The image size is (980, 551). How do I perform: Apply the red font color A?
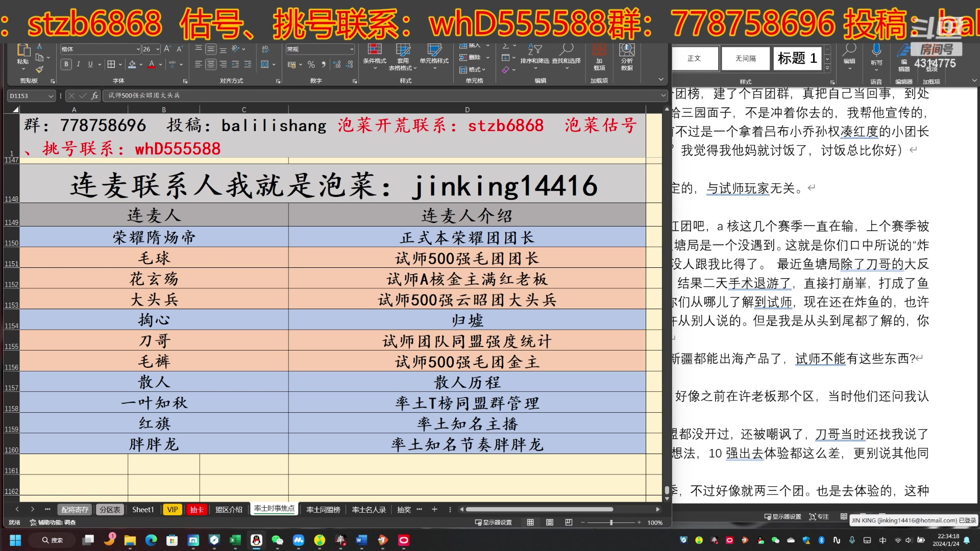152,64
